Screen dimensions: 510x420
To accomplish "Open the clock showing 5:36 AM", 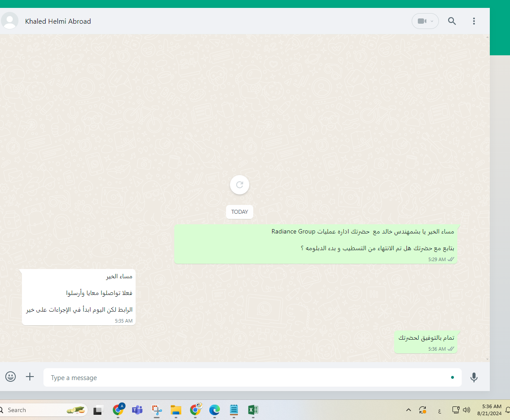I will 489,410.
